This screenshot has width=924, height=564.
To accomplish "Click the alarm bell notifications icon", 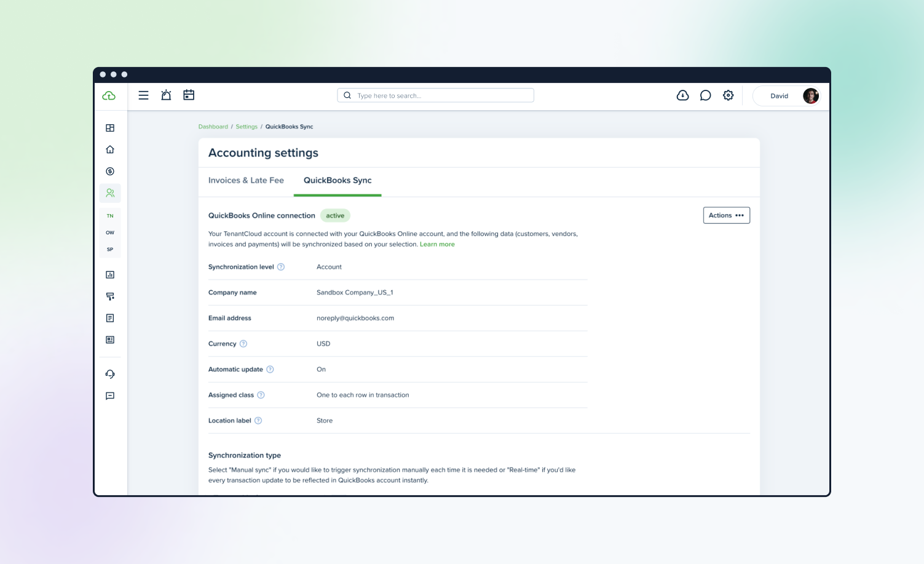I will point(166,95).
